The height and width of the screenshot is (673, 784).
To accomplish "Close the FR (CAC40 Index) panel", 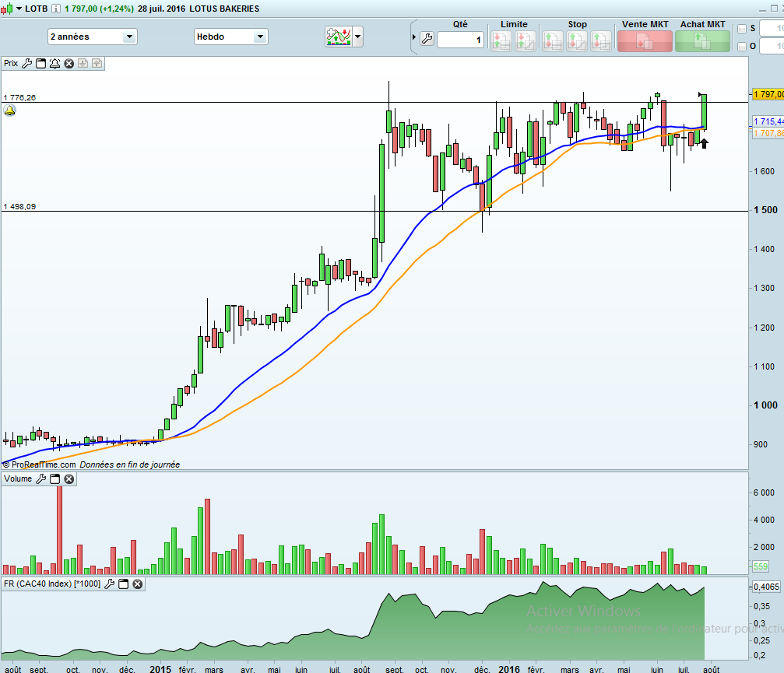I will (138, 584).
